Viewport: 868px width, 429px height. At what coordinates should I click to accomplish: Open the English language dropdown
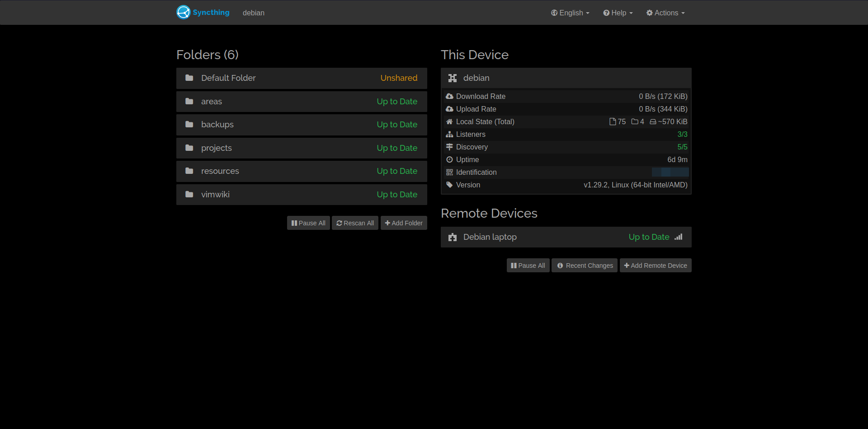pyautogui.click(x=570, y=13)
